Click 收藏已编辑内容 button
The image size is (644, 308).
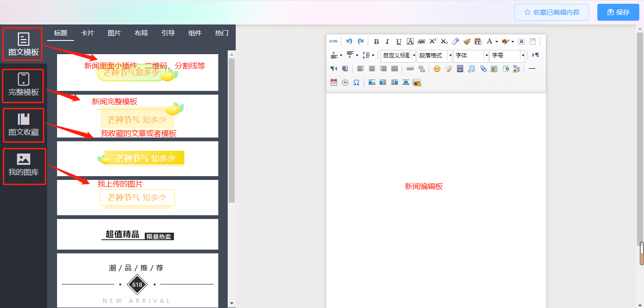click(552, 12)
